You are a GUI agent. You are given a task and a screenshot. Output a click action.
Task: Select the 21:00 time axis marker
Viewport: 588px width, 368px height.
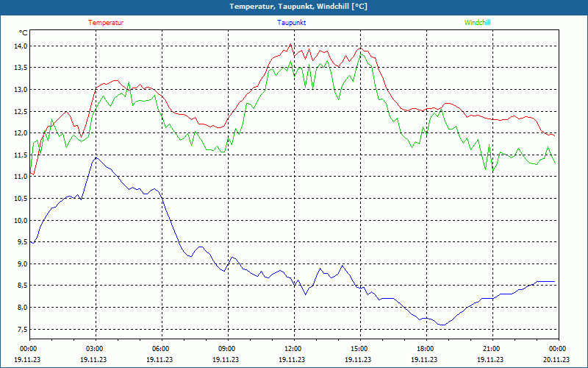[492, 349]
